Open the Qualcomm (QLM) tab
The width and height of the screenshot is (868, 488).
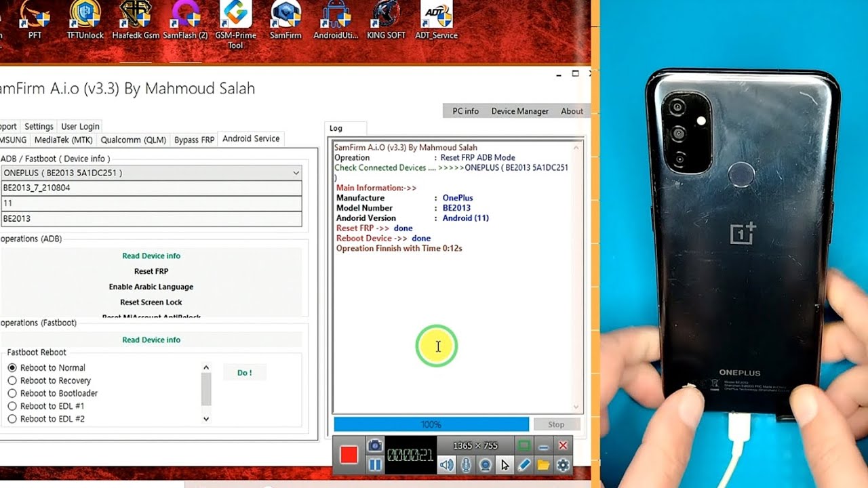click(x=134, y=140)
